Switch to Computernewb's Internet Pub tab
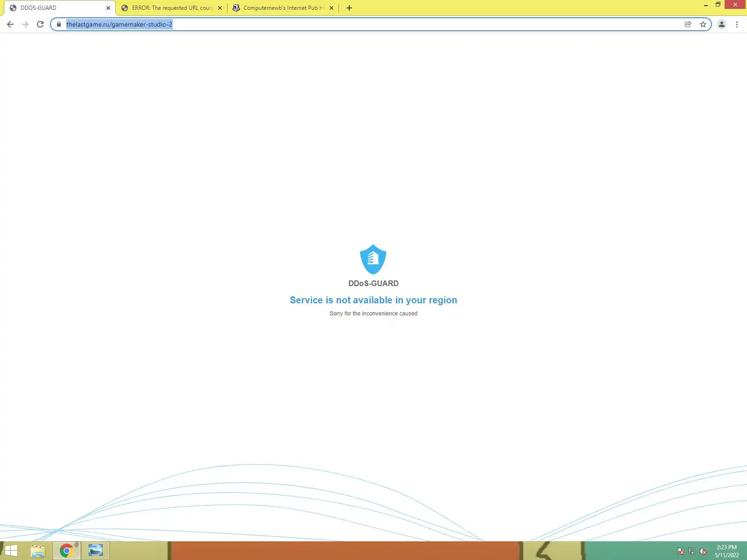747x560 pixels. tap(283, 8)
